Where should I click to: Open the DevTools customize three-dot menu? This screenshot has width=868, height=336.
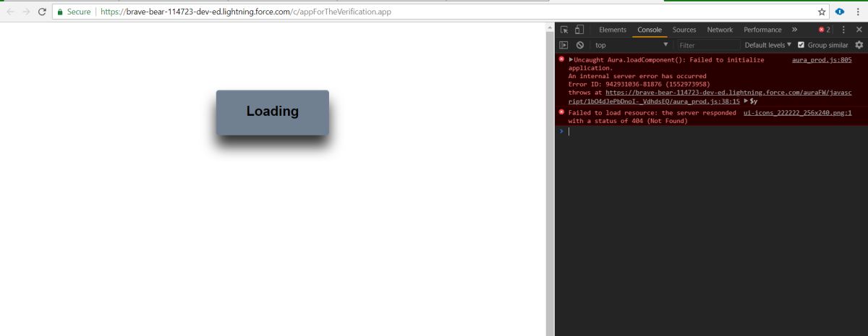(843, 30)
